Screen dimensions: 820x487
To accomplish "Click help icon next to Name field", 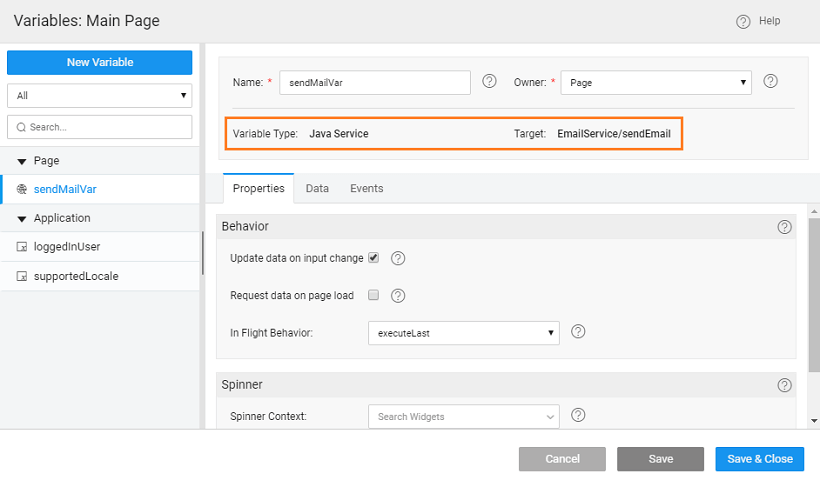I will [x=489, y=81].
